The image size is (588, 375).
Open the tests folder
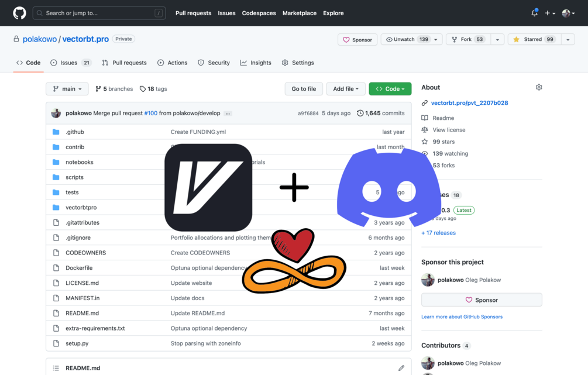[72, 192]
